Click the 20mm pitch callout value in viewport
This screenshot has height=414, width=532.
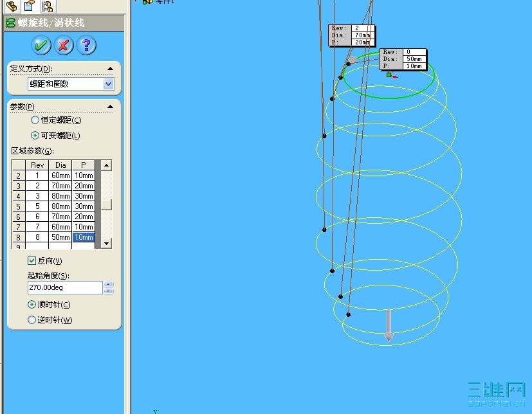[x=363, y=42]
